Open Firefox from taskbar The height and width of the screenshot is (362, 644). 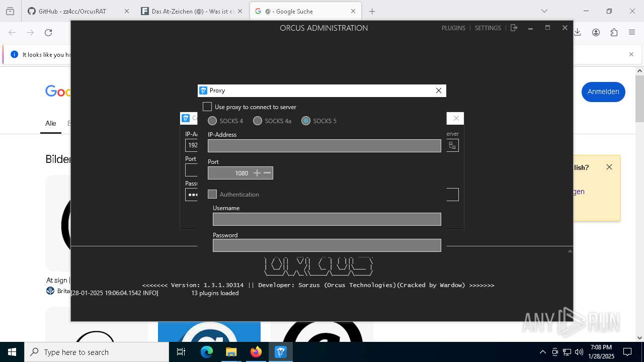coord(256,352)
